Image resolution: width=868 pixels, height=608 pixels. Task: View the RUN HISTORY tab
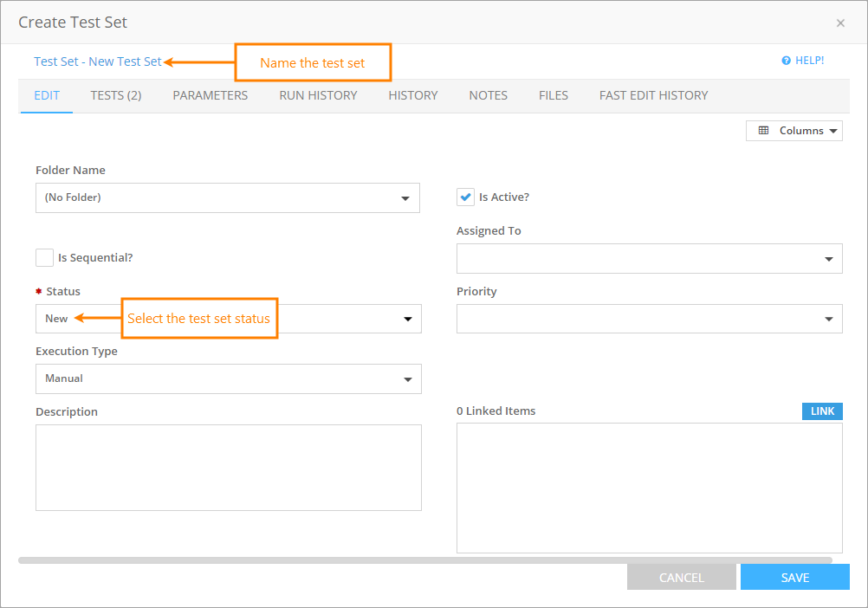[318, 95]
